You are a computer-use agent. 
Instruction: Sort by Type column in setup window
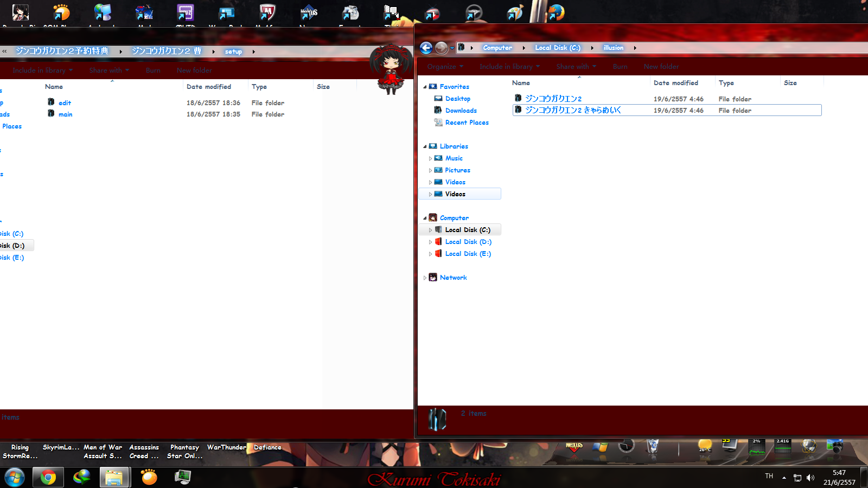tap(280, 87)
